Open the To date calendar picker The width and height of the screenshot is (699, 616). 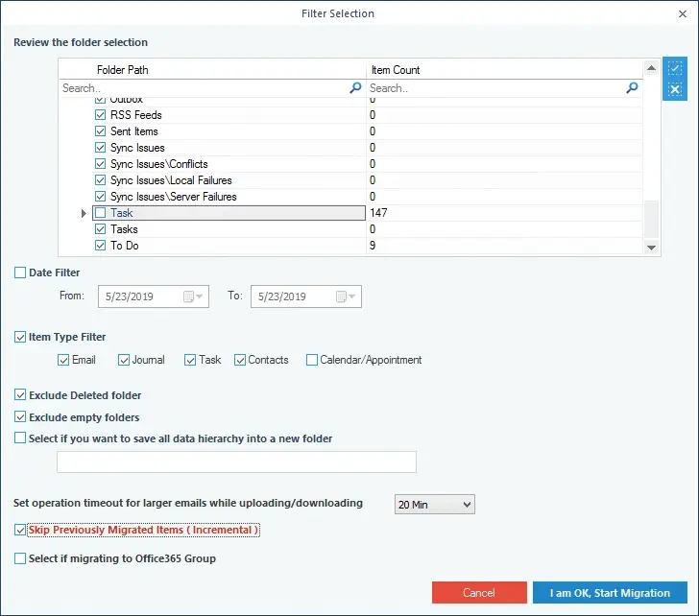[346, 296]
